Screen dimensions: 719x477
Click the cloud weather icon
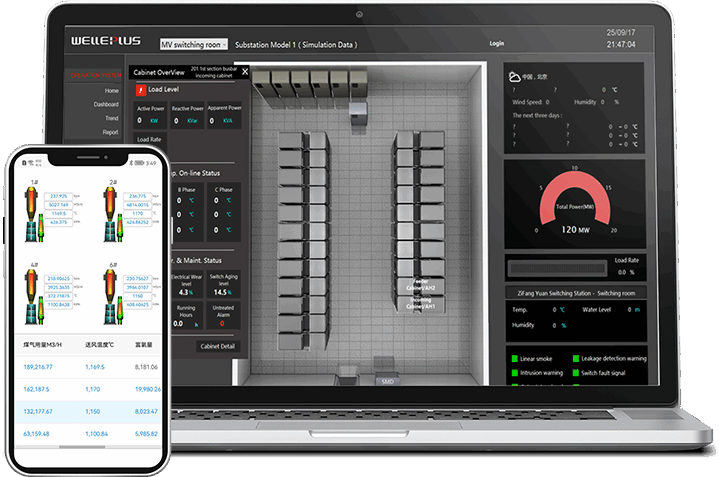coord(514,76)
